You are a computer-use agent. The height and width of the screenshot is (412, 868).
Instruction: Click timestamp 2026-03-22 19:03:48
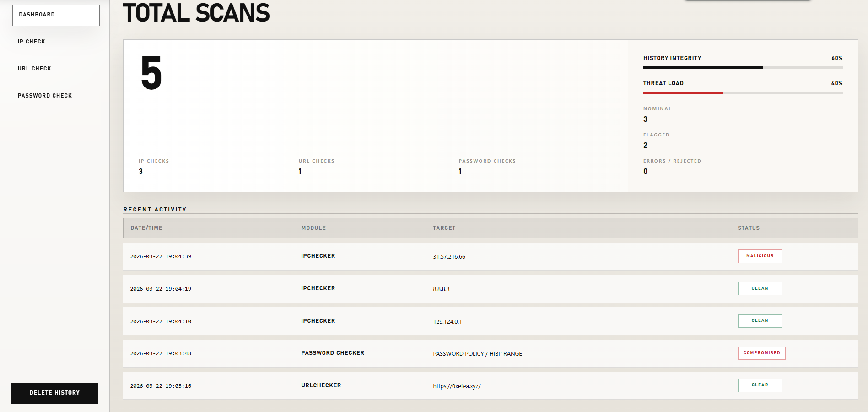click(x=161, y=354)
